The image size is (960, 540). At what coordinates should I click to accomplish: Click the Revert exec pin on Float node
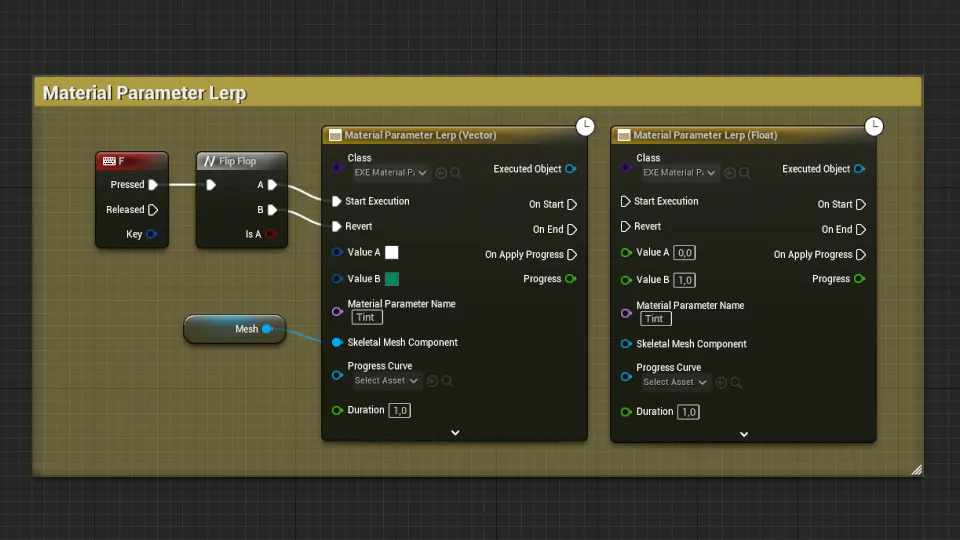tap(625, 227)
